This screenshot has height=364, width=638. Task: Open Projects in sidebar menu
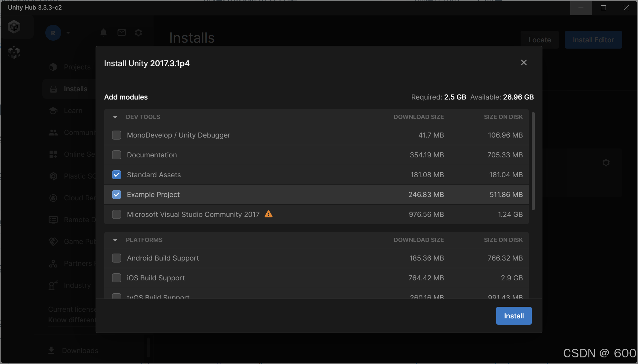77,67
